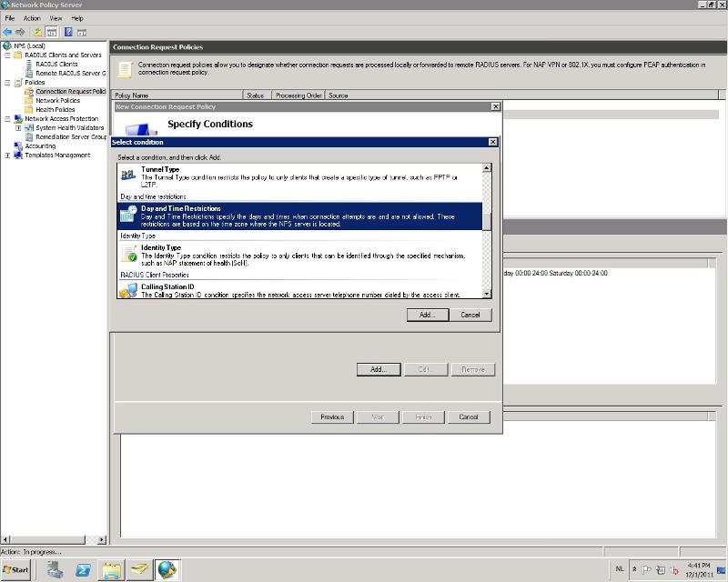The width and height of the screenshot is (728, 582).
Task: Close the Select condition dialog
Action: [x=493, y=142]
